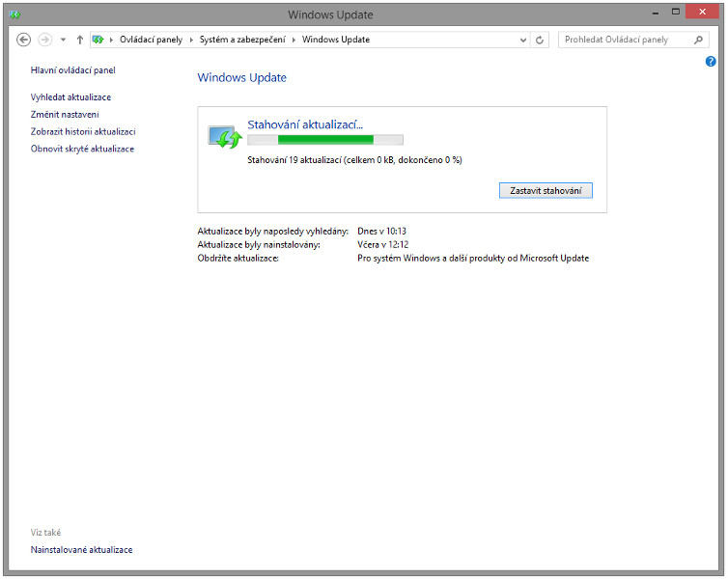Select Windows Update breadcrumb
The height and width of the screenshot is (579, 728).
point(336,40)
